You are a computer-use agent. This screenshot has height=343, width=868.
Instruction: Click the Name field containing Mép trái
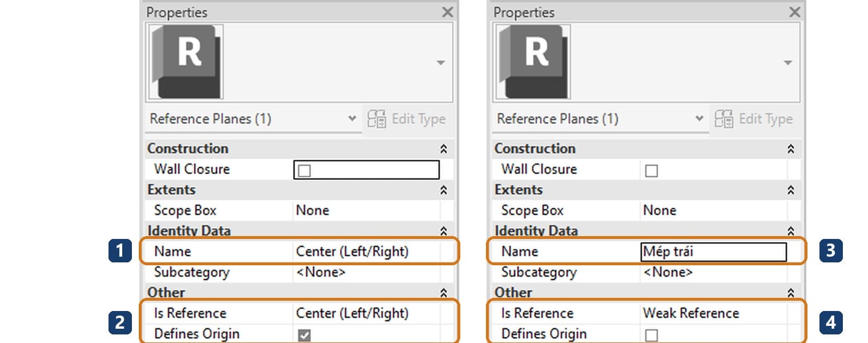(x=713, y=252)
